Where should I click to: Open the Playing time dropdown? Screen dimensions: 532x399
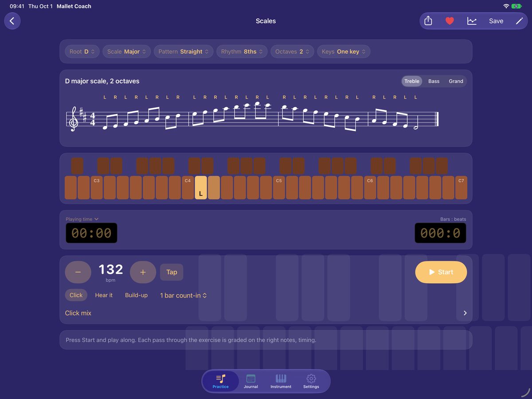(82, 219)
